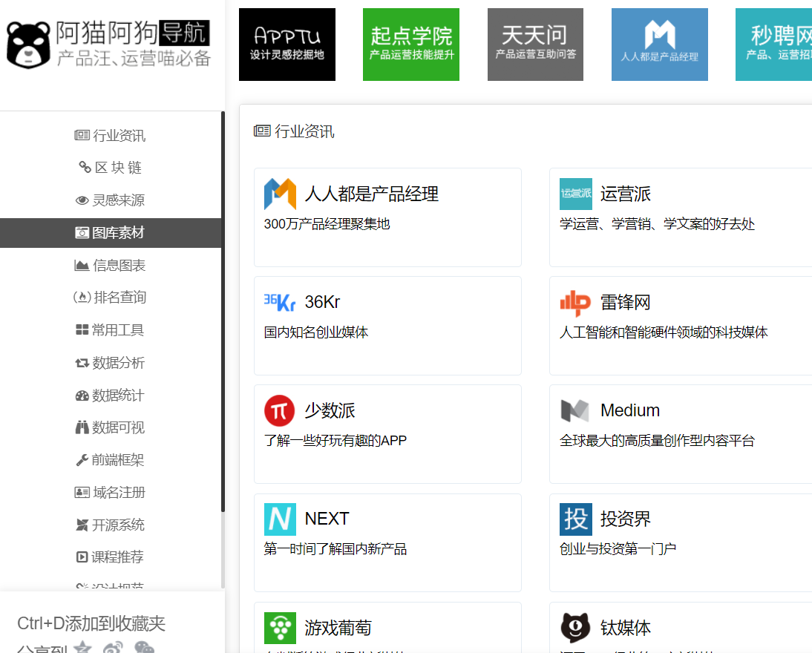Open the 人人都是产品经理 card title link
The image size is (812, 653).
[x=371, y=194]
